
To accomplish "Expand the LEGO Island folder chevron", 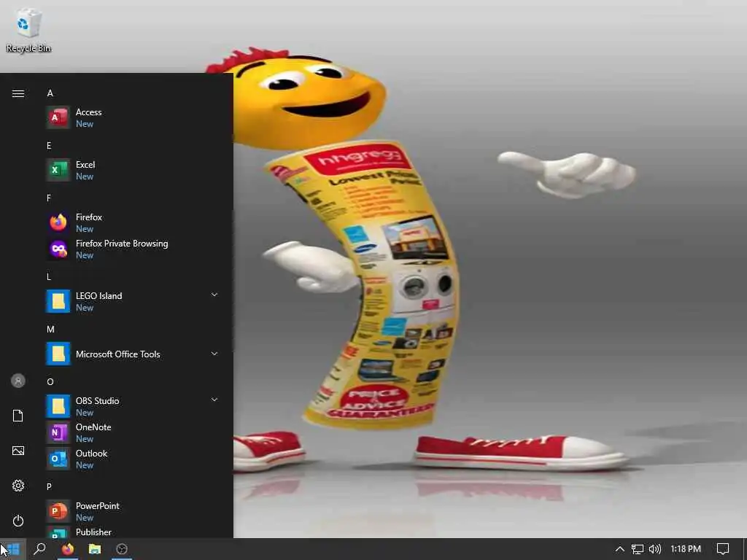I will click(x=214, y=295).
